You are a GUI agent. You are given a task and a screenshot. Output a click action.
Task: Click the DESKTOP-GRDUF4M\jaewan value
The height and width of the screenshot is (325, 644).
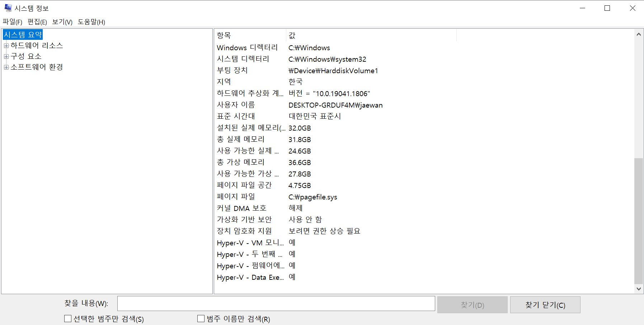[335, 105]
